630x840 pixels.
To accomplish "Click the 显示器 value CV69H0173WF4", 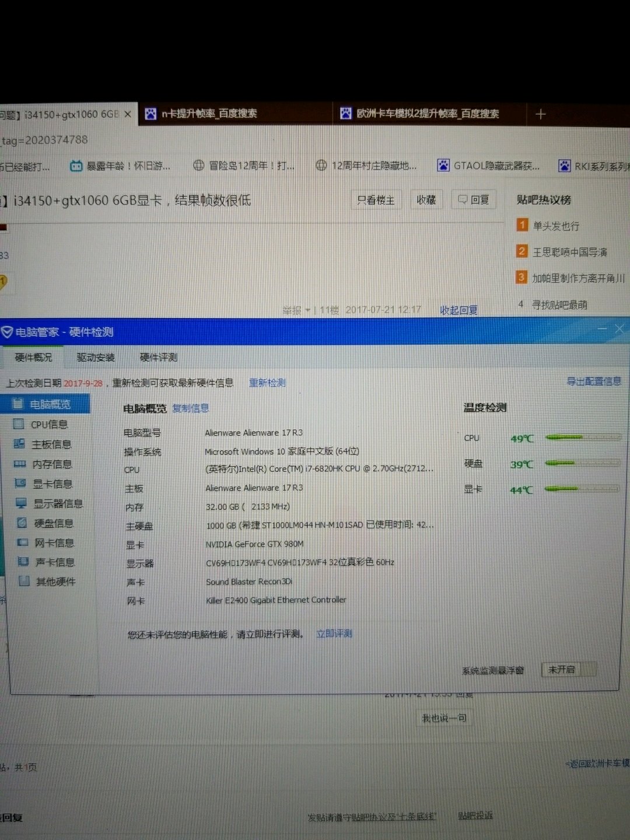I will (x=300, y=563).
